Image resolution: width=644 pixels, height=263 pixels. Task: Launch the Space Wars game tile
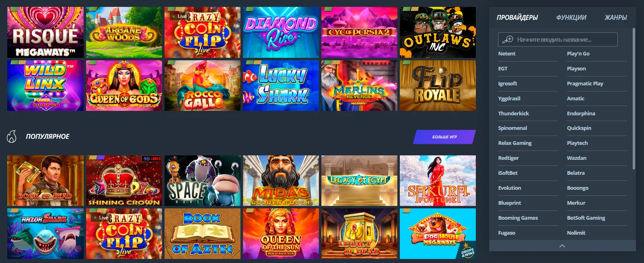pyautogui.click(x=203, y=180)
